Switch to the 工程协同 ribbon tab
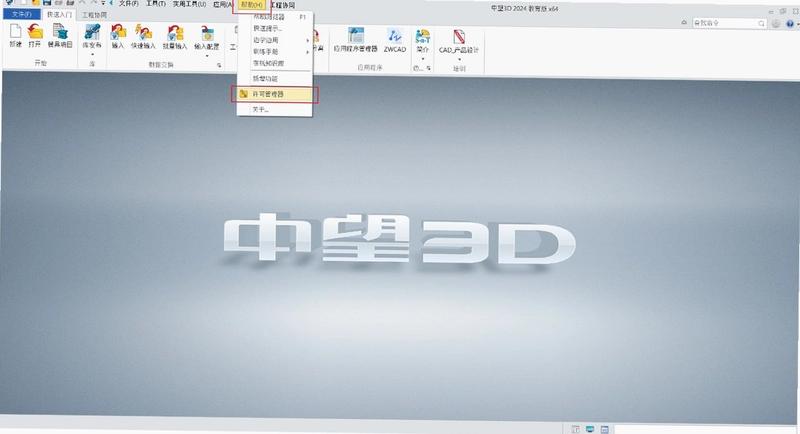This screenshot has height=434, width=800. pos(94,15)
